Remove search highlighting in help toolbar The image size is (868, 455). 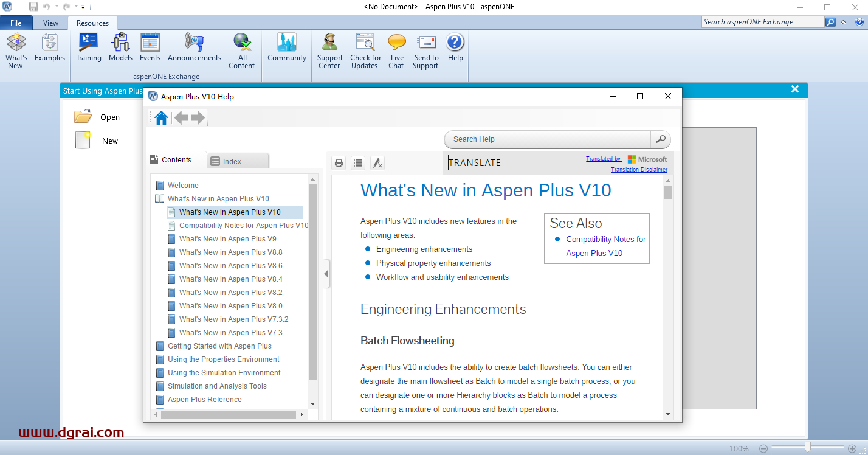coord(377,163)
